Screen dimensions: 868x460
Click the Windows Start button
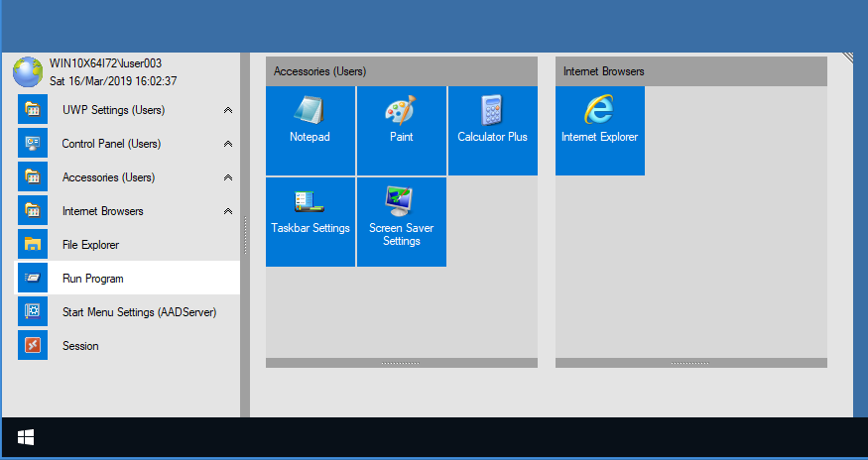[x=26, y=437]
